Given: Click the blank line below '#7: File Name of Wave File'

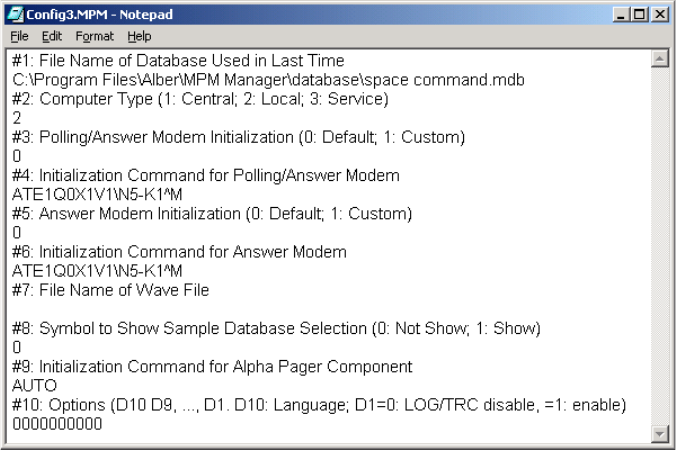Looking at the screenshot, I should pos(200,309).
